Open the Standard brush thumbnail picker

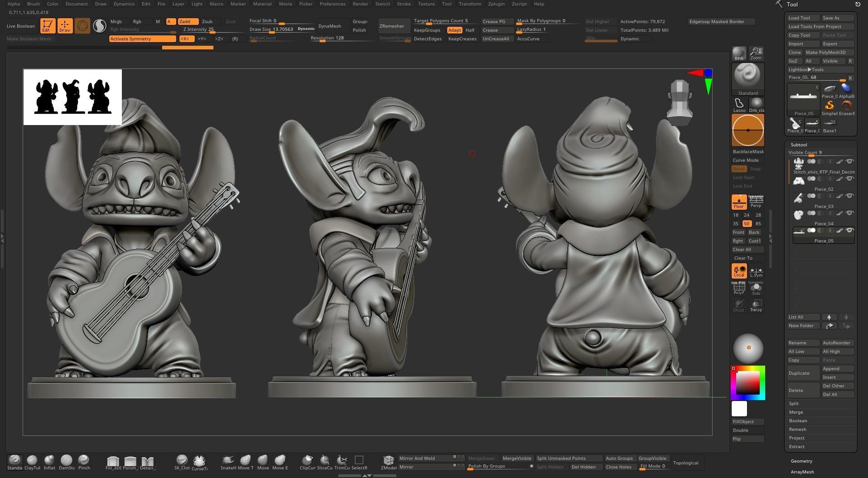pos(747,79)
